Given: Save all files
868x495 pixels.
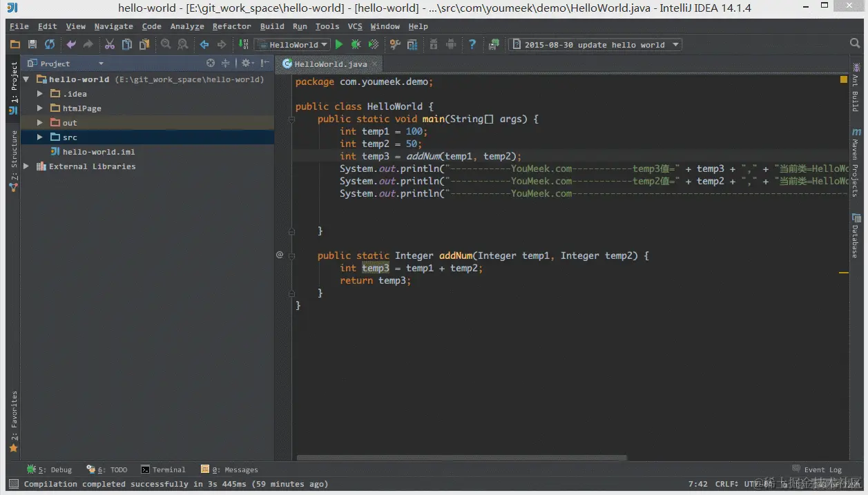Looking at the screenshot, I should (x=32, y=44).
